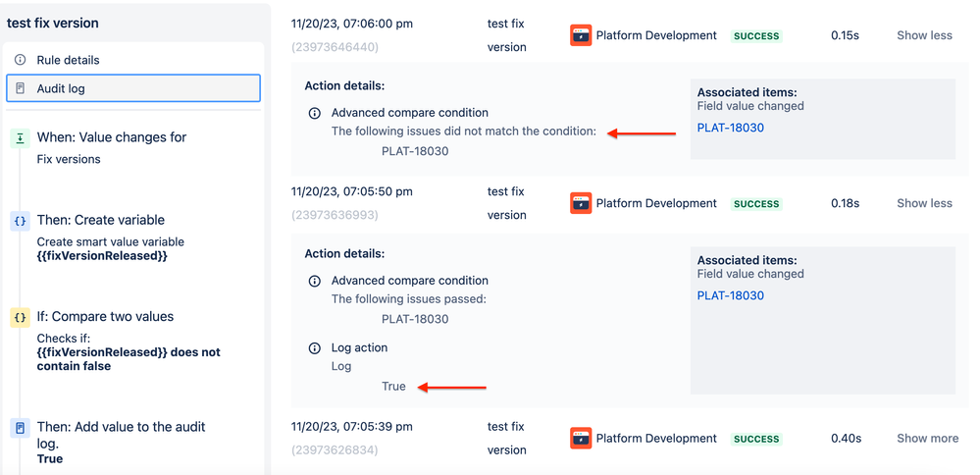Click the Audit log document icon
The height and width of the screenshot is (475, 980).
[x=20, y=88]
